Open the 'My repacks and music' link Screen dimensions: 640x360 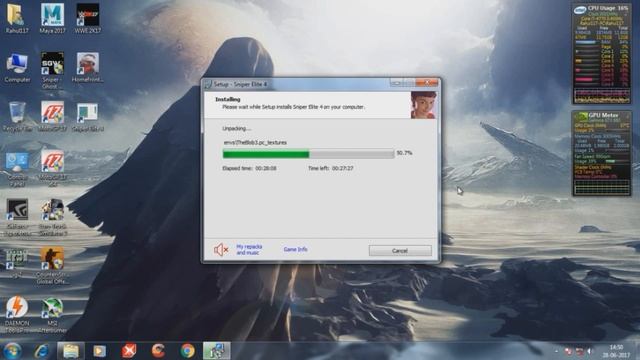(249, 250)
